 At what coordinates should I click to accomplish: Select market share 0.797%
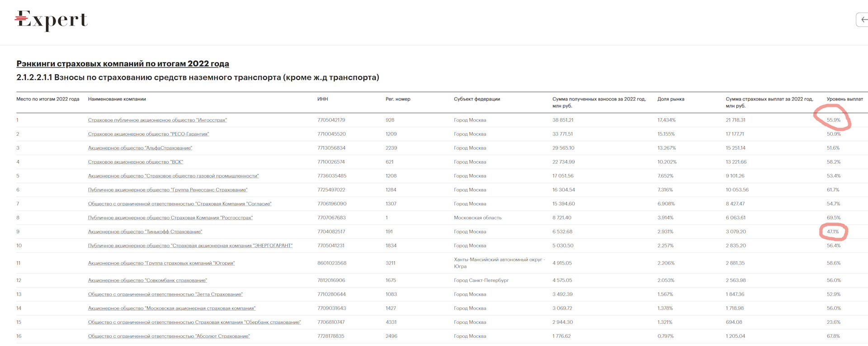[x=665, y=337]
